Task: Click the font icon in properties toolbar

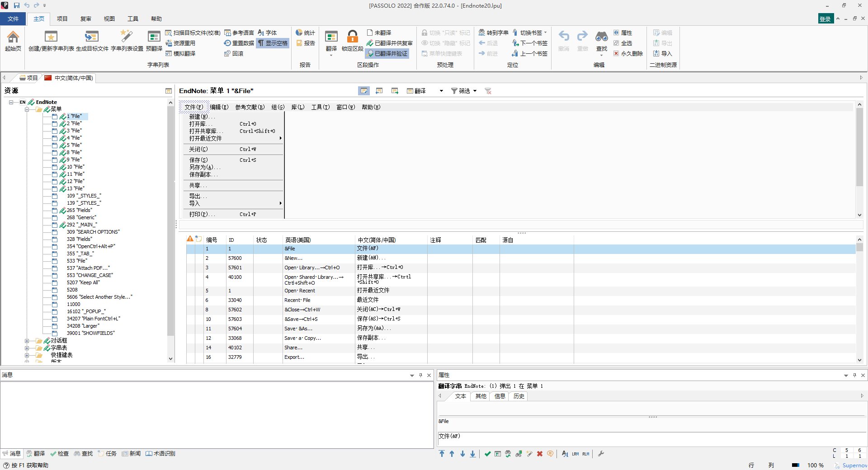Action: tap(565, 454)
